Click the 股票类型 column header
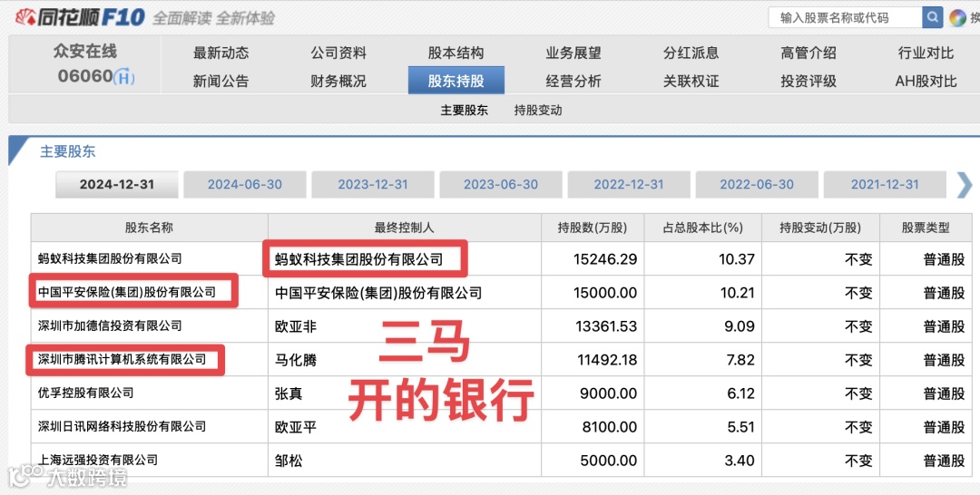 [926, 228]
